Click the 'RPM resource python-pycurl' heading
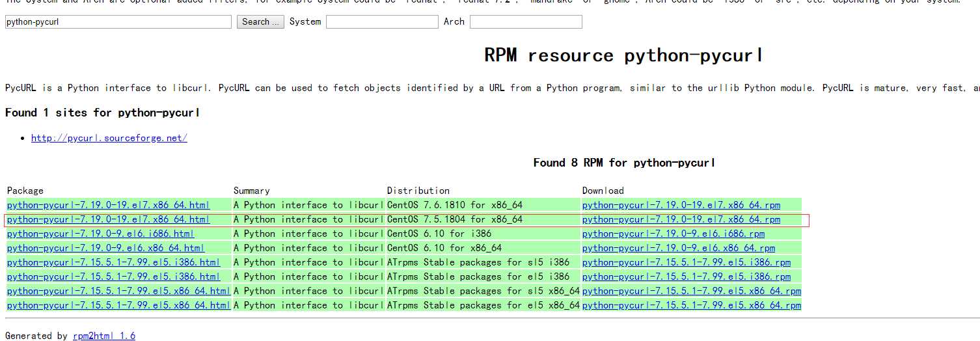The image size is (980, 341). click(623, 55)
